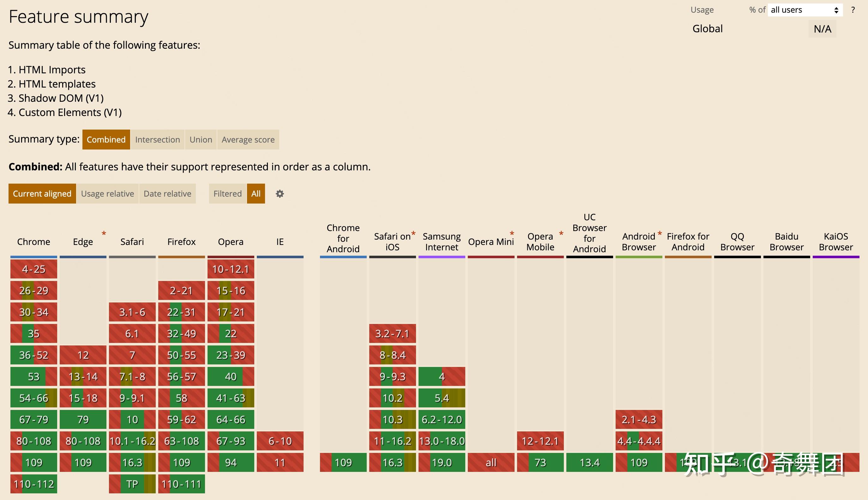Click Safari on iOS 3.2-7.1 cell
The width and height of the screenshot is (868, 500).
(x=393, y=334)
